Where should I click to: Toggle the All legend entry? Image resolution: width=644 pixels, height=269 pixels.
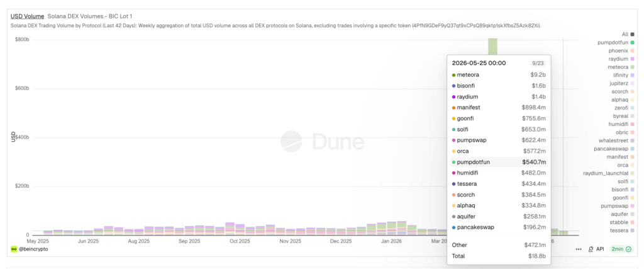(x=628, y=34)
